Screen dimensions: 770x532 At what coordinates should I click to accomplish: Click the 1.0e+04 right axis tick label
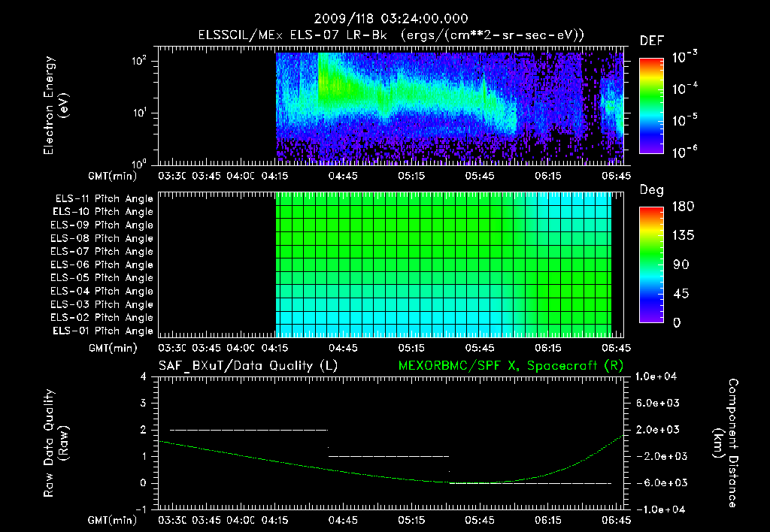click(656, 376)
